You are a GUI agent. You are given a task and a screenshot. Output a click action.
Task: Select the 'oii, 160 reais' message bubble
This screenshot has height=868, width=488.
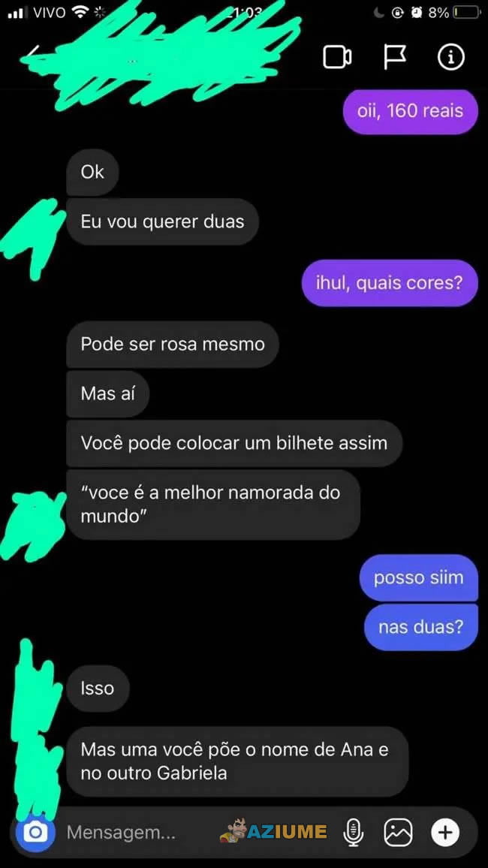click(410, 111)
